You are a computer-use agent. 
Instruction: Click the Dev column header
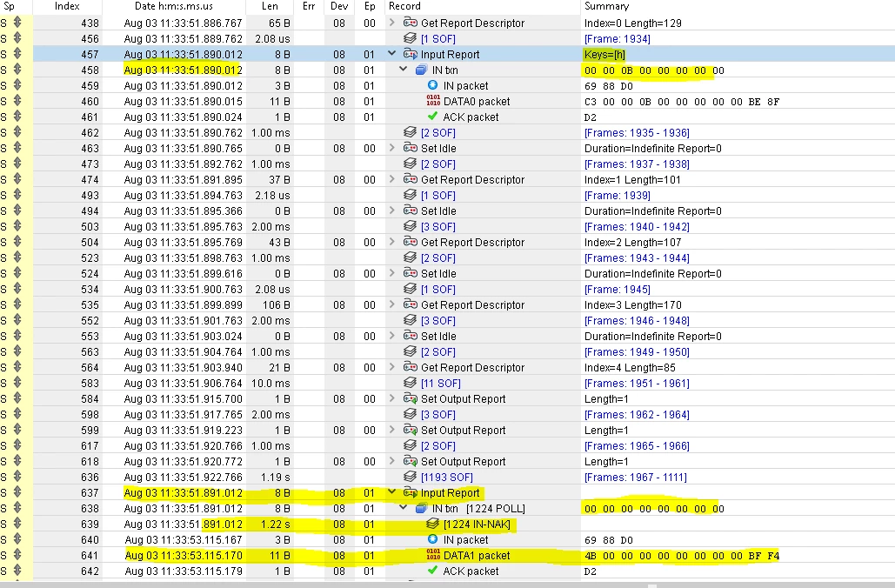pos(339,6)
